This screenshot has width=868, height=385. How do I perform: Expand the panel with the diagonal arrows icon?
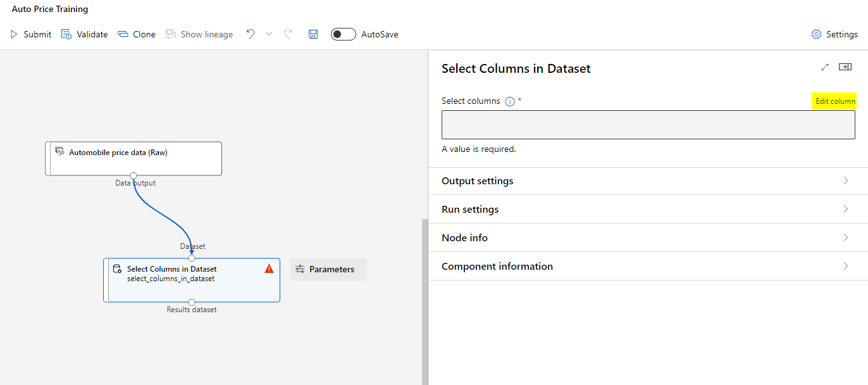[x=825, y=67]
